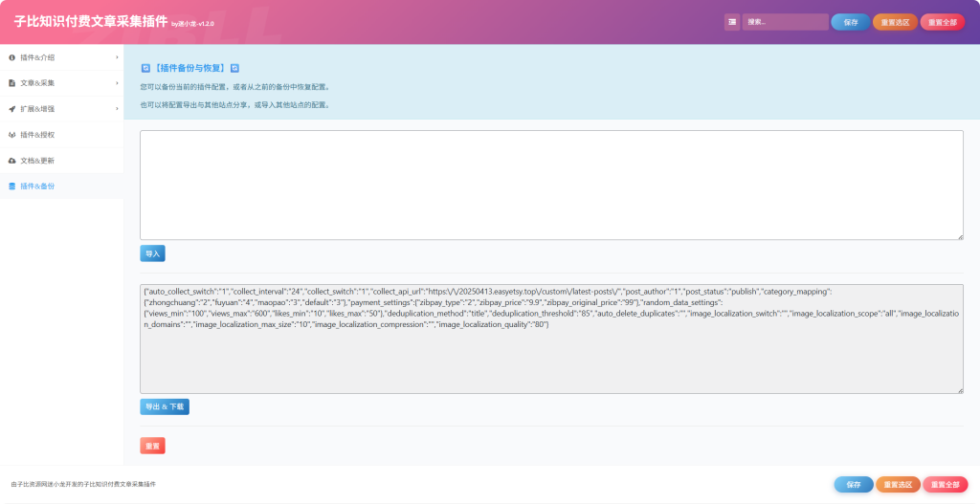Click the rocket icon beside 扩展&增强
This screenshot has height=504, width=980.
click(11, 109)
